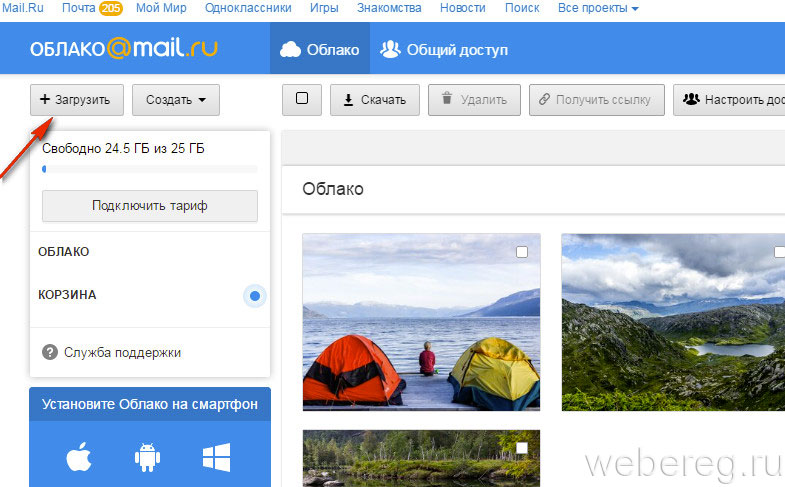This screenshot has height=487, width=785.
Task: Click the storage usage progress bar
Action: [150, 169]
